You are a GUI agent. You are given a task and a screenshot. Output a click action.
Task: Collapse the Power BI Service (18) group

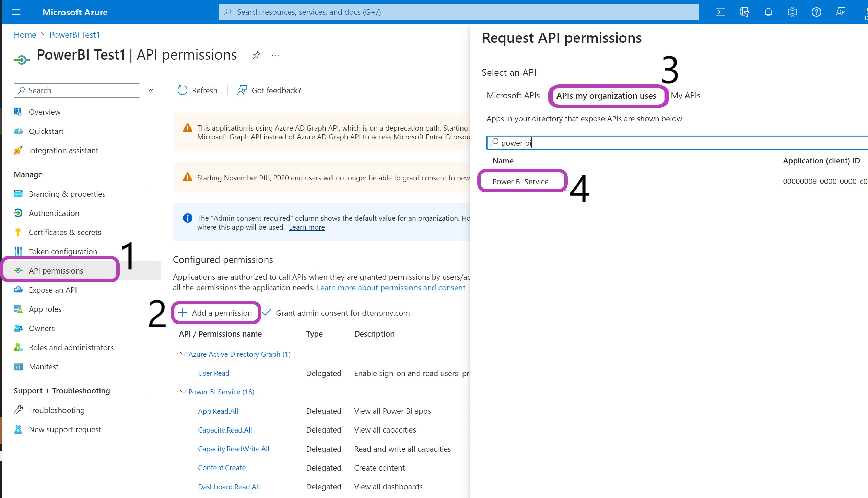183,391
